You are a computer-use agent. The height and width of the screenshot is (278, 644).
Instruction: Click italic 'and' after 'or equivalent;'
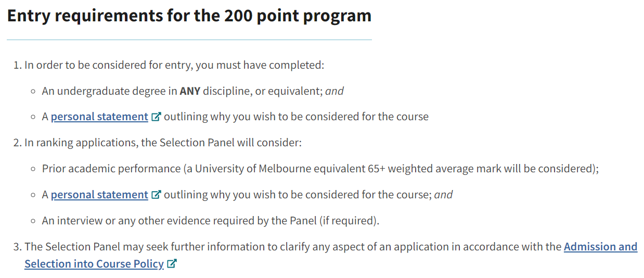click(x=334, y=91)
